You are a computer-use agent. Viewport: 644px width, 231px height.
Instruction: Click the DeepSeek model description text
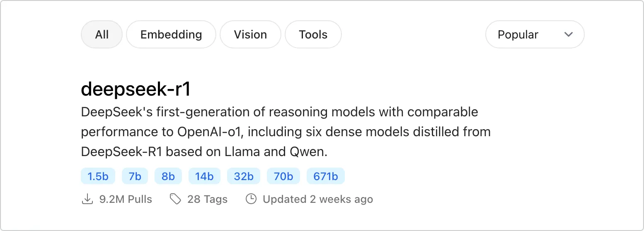tap(286, 132)
